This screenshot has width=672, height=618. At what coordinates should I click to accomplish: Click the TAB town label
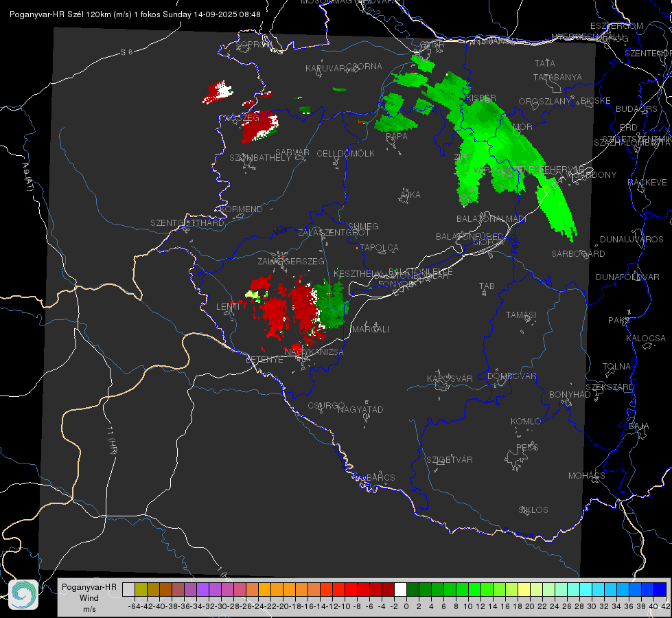point(487,286)
